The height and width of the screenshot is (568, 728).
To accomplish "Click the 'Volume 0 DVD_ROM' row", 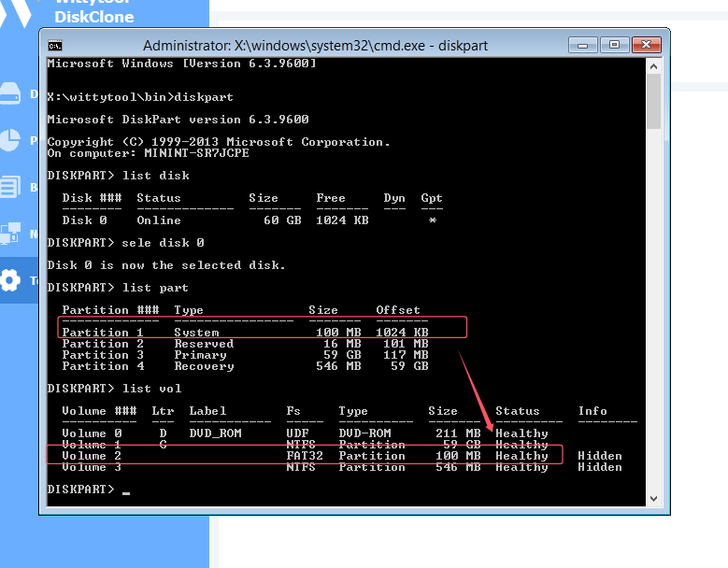I will (305, 433).
